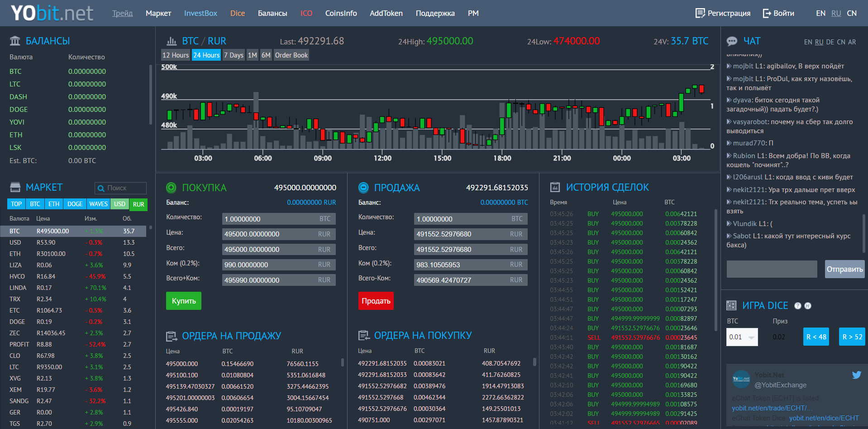Viewport: 868px width, 429px height.
Task: Send chat message with Отправить button
Action: pyautogui.click(x=844, y=269)
